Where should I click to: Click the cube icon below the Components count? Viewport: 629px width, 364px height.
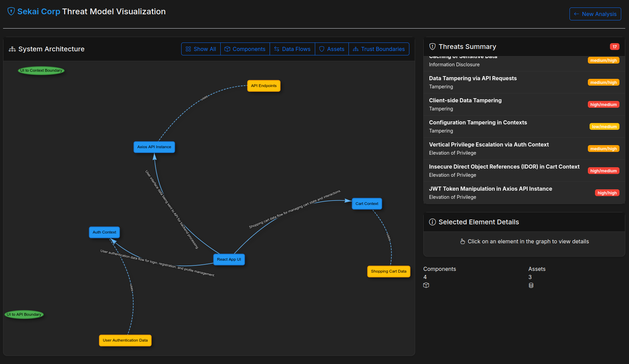point(426,285)
